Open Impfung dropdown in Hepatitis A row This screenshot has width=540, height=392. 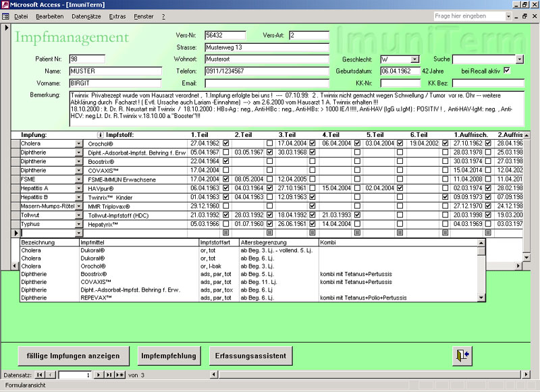[79, 188]
